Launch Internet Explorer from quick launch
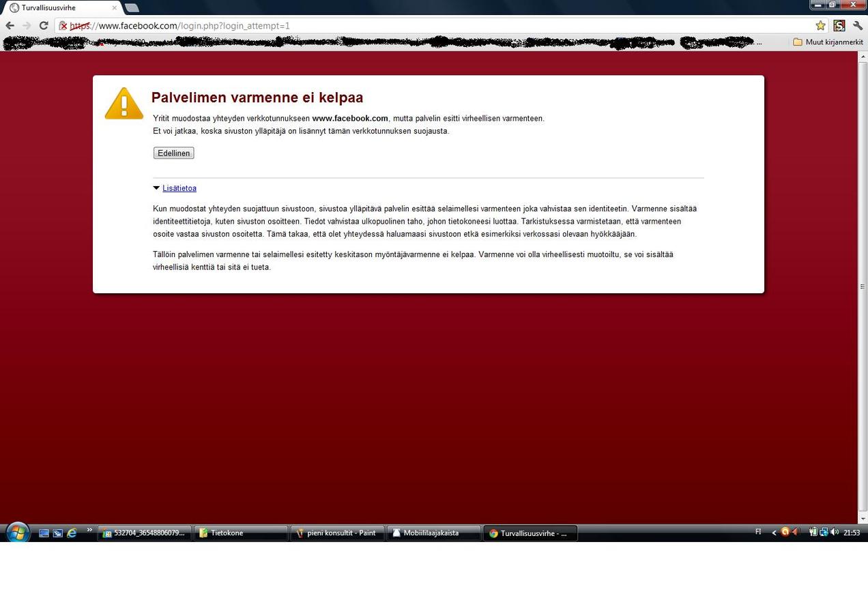 [72, 533]
